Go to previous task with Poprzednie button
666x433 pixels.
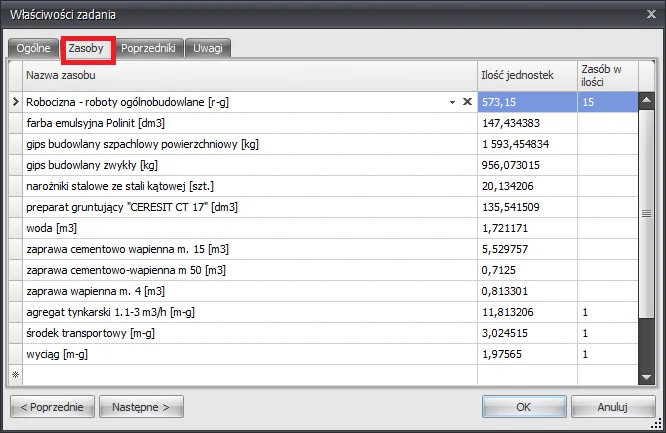[x=53, y=407]
